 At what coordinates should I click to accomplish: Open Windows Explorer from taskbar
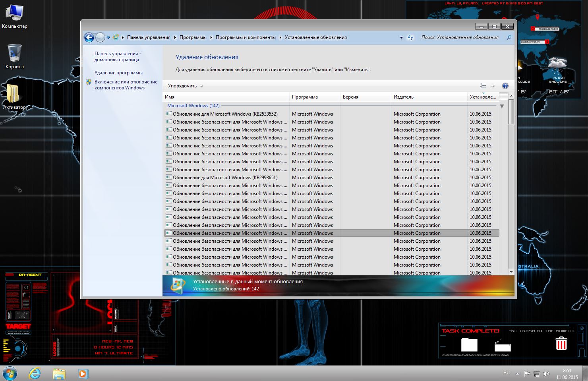click(59, 373)
